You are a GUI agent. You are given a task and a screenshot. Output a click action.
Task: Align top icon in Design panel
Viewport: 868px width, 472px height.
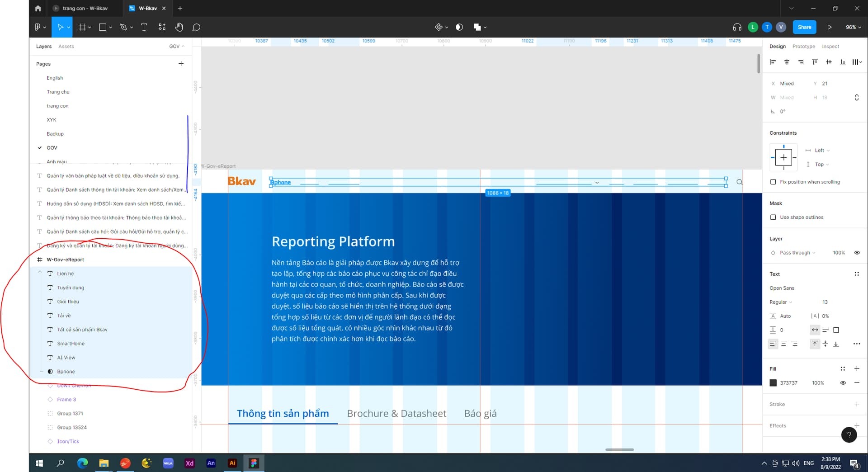tap(815, 62)
